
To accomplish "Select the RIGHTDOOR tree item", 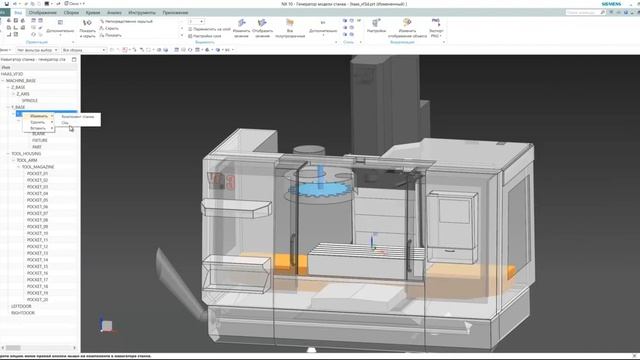I will point(23,313).
